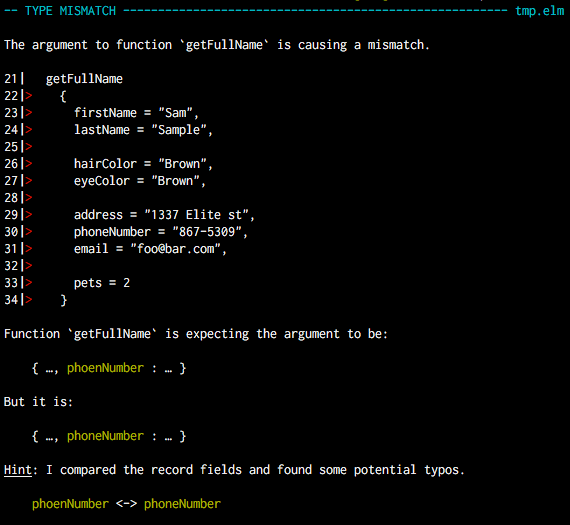Click the red arrow marker on line 30
Viewport: 570px width, 525px height.
coord(29,232)
